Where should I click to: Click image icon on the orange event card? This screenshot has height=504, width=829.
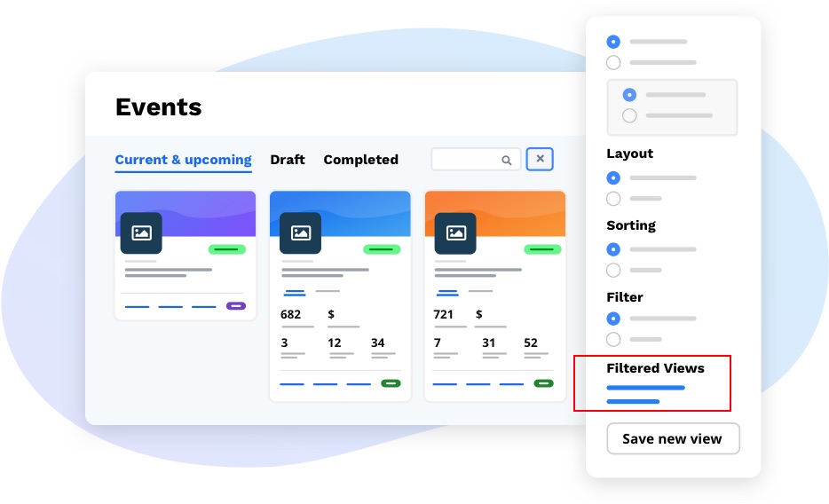pyautogui.click(x=455, y=232)
